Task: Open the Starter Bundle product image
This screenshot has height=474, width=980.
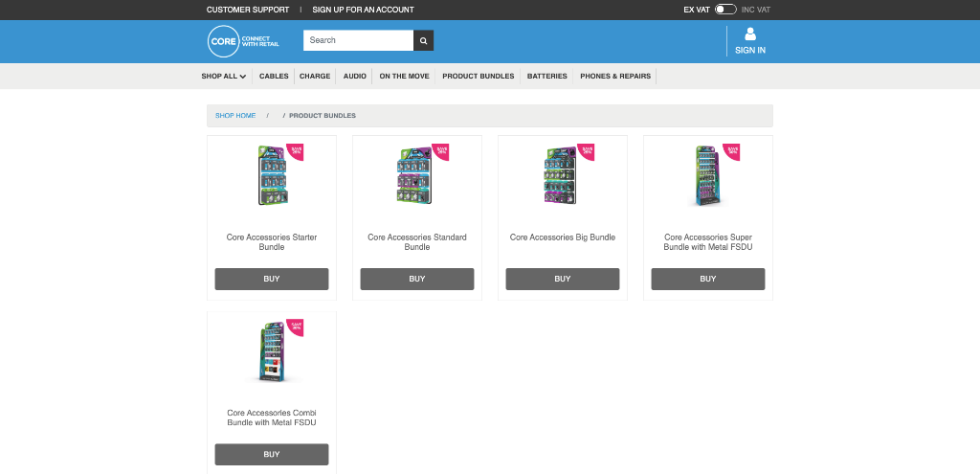Action: [273, 175]
